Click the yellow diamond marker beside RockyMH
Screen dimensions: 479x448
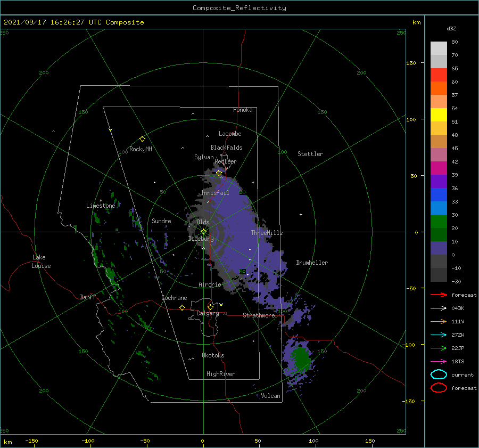[142, 139]
